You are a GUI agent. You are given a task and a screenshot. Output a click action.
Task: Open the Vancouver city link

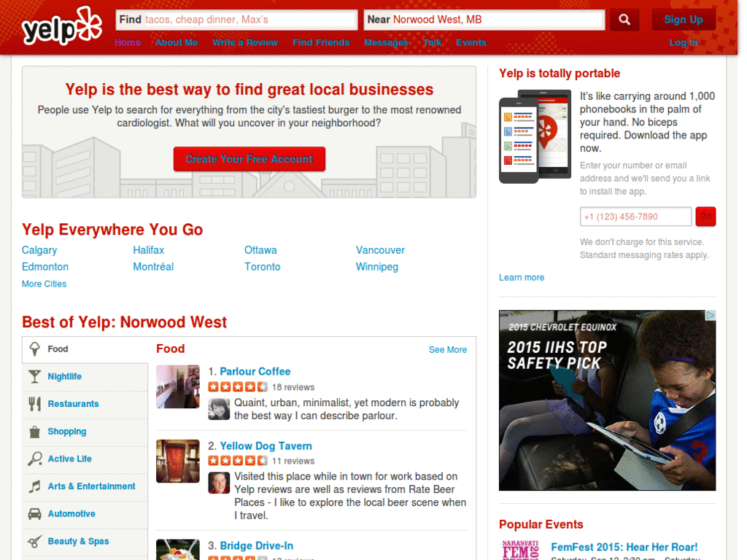(x=380, y=250)
